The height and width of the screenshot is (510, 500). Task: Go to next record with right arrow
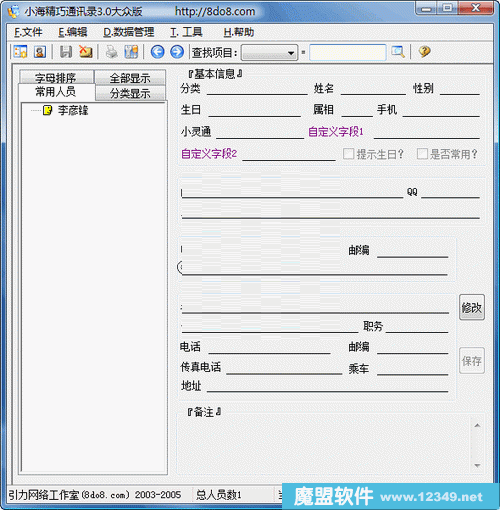[177, 52]
